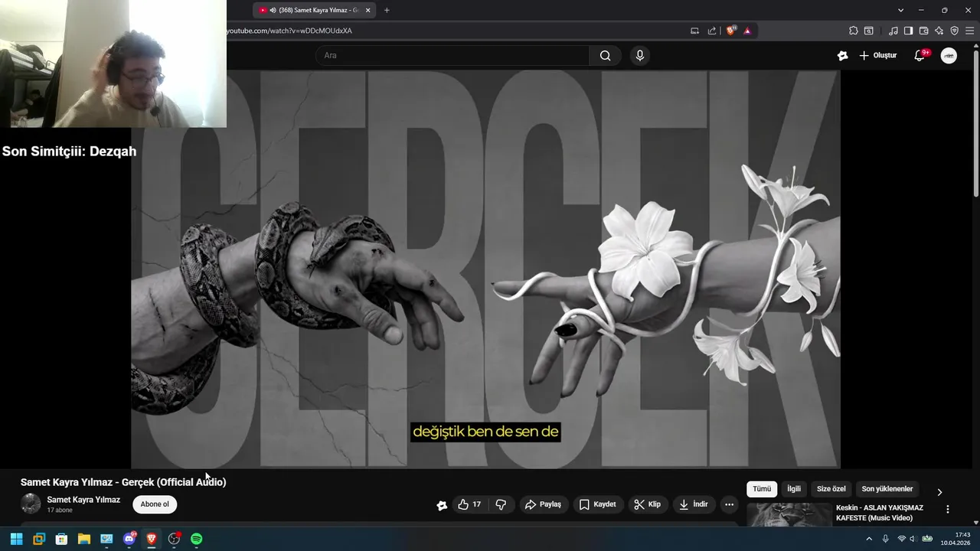The image size is (980, 551).
Task: Click the tab search window icon in toolbar
Action: pyautogui.click(x=869, y=31)
